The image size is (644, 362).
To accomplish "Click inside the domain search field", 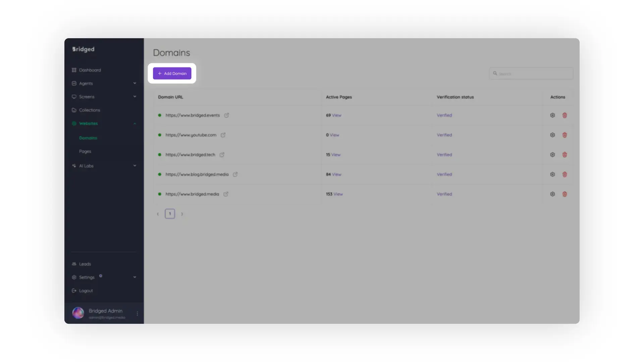I will click(x=531, y=73).
